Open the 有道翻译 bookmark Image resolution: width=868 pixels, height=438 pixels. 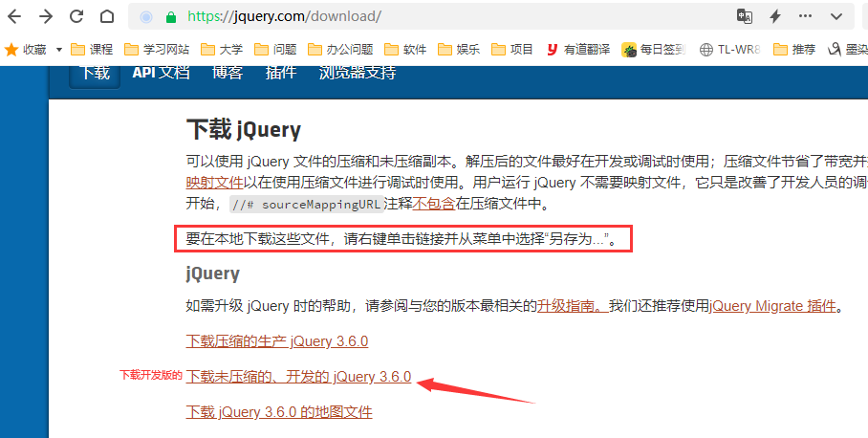[578, 50]
